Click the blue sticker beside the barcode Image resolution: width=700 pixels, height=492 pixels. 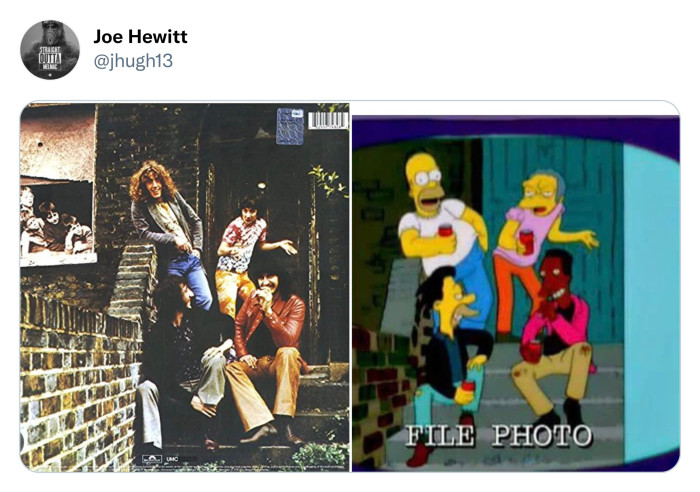pyautogui.click(x=290, y=126)
